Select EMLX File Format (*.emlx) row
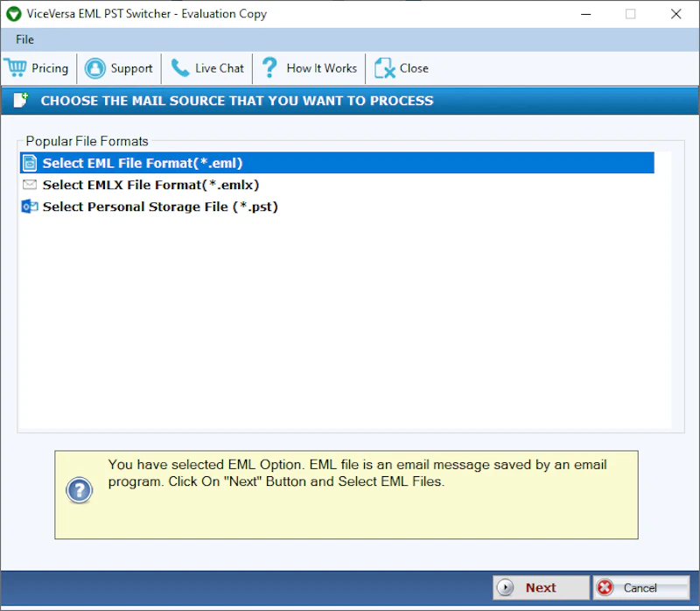This screenshot has height=611, width=700. coord(337,185)
